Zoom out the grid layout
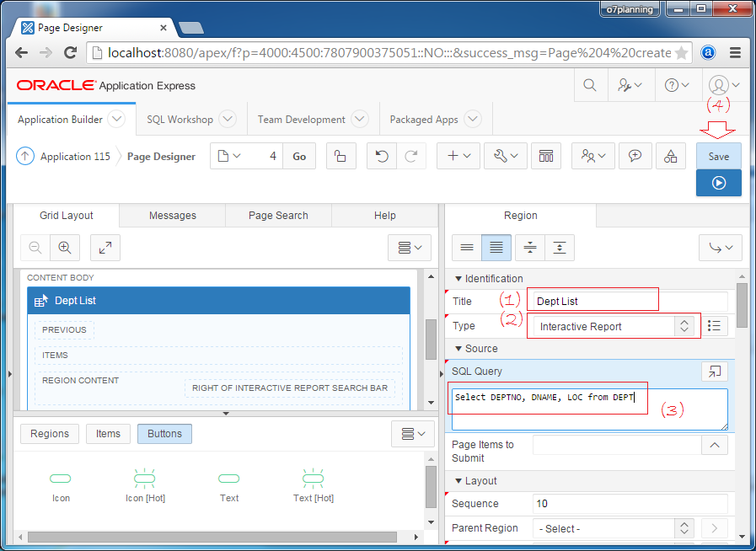The width and height of the screenshot is (756, 551). 35,248
